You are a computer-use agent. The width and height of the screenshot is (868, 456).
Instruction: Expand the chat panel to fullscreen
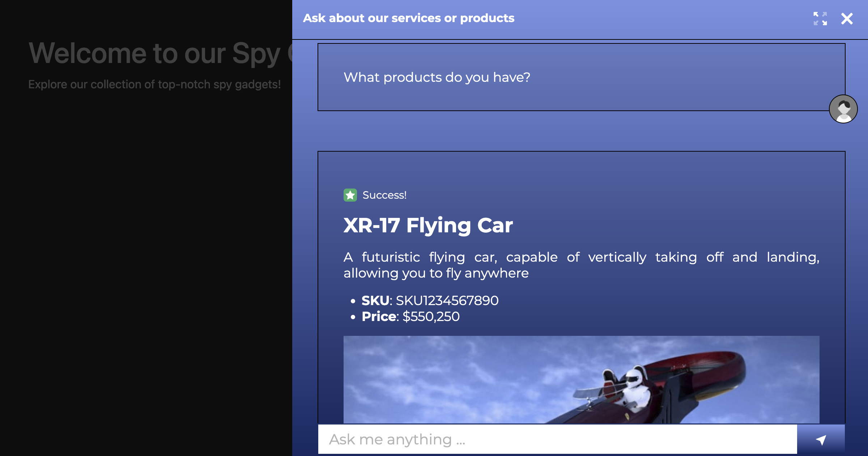[820, 18]
